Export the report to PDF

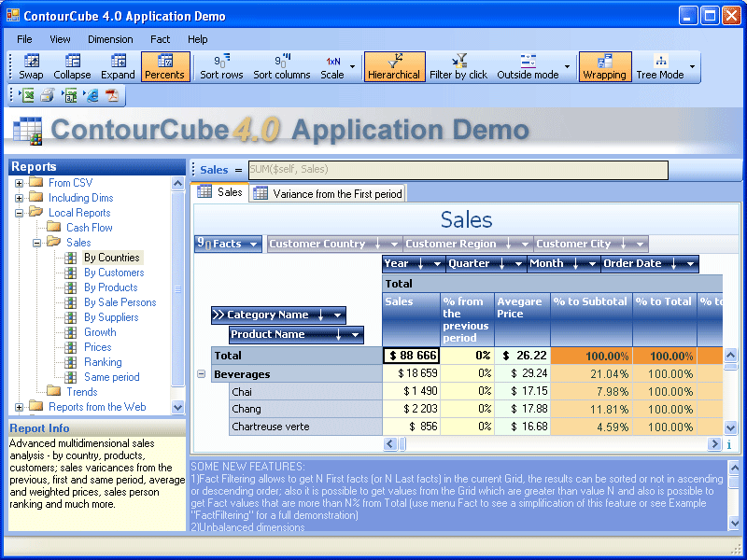pyautogui.click(x=112, y=95)
